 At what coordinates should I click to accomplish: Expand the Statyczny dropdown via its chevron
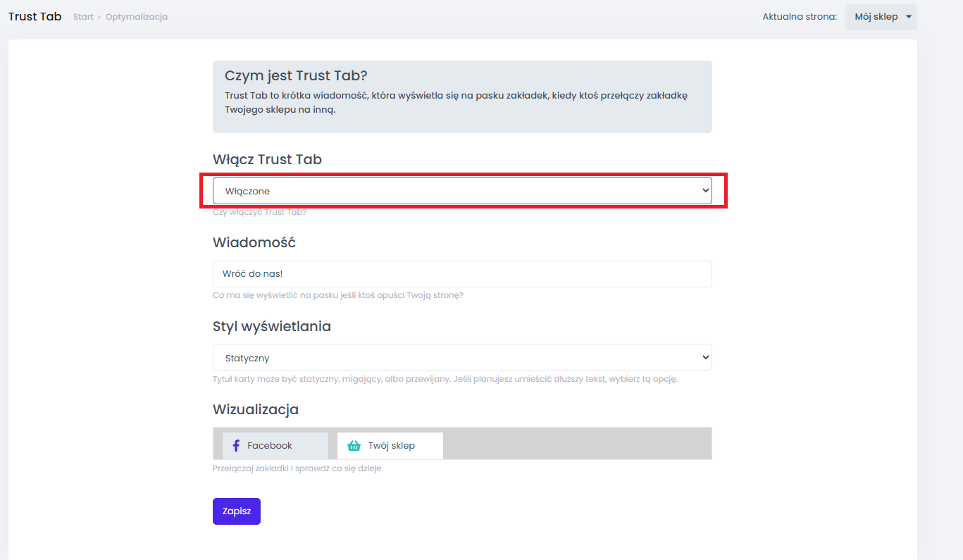(705, 358)
